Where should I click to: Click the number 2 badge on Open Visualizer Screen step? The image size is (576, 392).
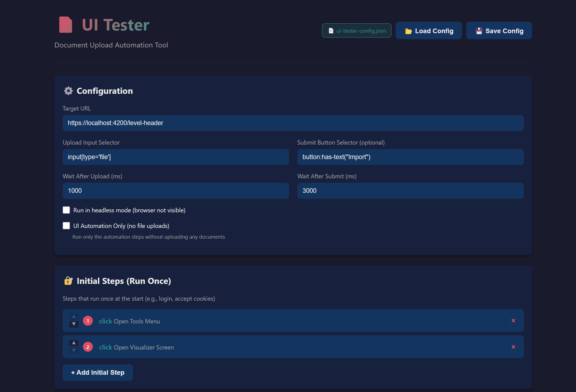pyautogui.click(x=88, y=347)
